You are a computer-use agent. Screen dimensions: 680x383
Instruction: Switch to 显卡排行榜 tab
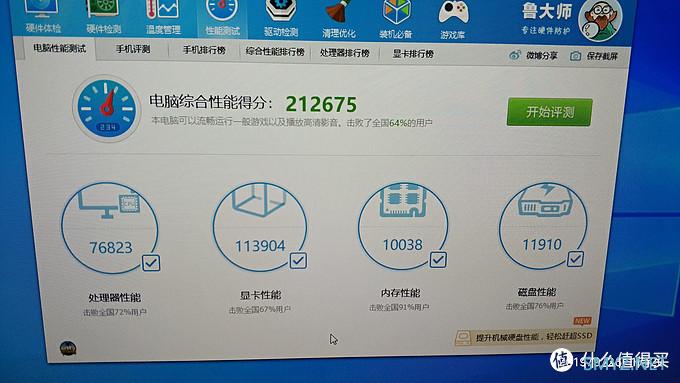(x=413, y=54)
